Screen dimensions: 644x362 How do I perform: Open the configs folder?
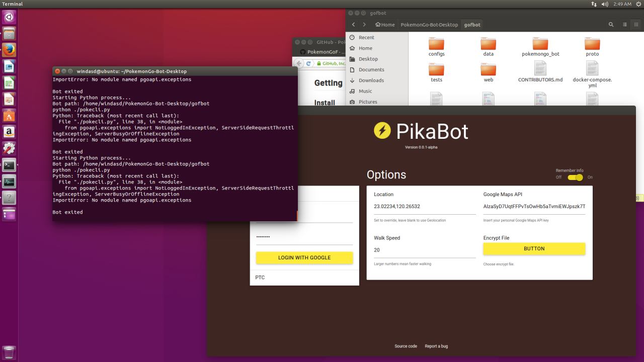coord(436,47)
